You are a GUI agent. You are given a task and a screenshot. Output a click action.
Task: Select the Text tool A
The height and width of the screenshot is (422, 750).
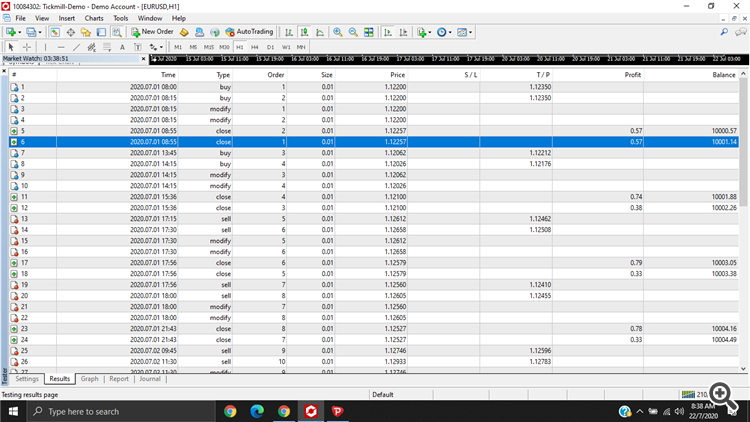coord(122,47)
